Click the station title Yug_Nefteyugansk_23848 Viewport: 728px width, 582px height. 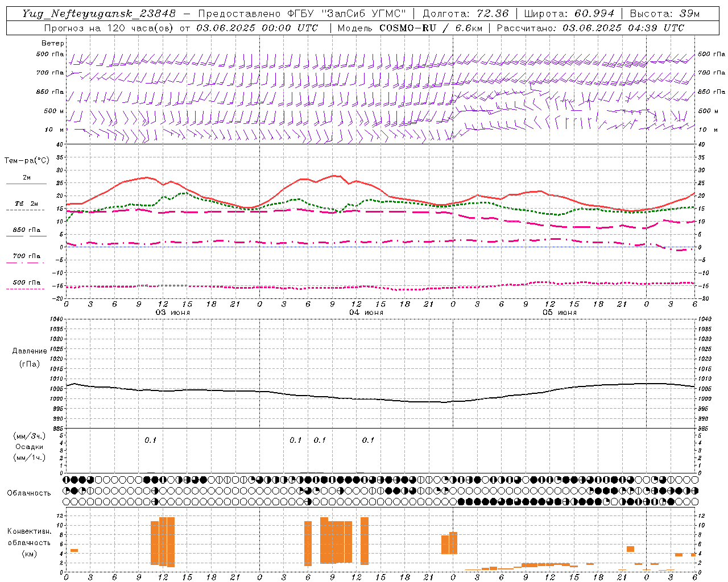point(99,14)
